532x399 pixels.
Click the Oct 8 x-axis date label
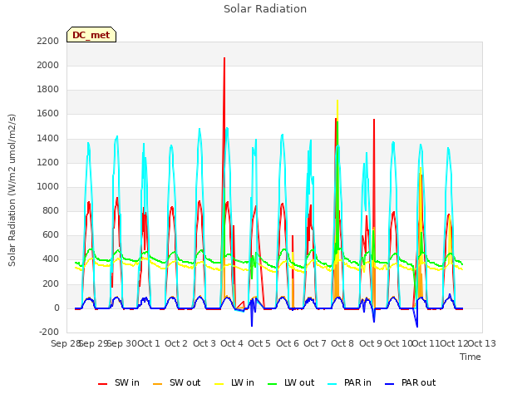point(342,343)
